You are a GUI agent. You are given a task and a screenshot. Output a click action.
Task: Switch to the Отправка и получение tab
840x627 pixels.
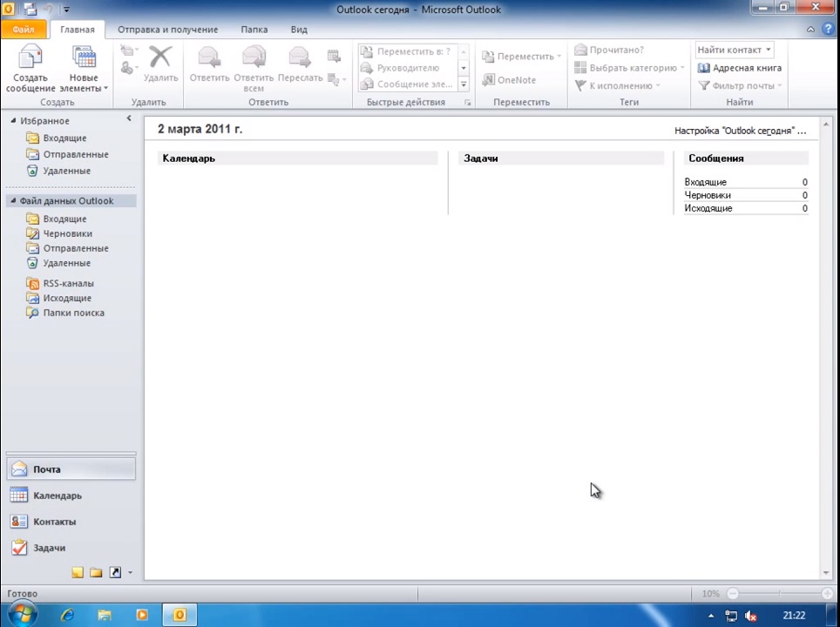tap(167, 30)
